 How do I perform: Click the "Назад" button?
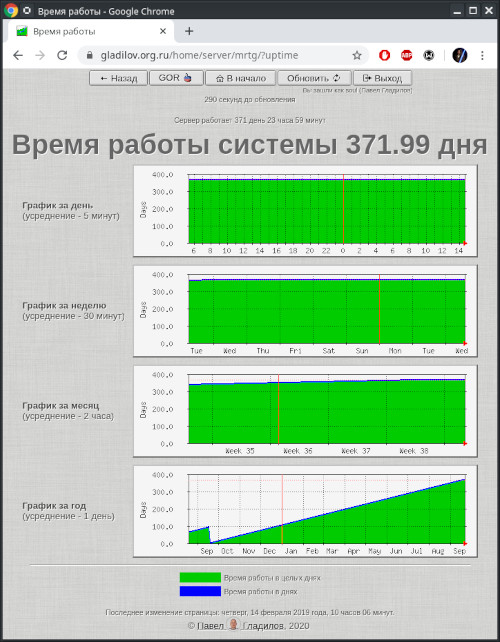118,78
